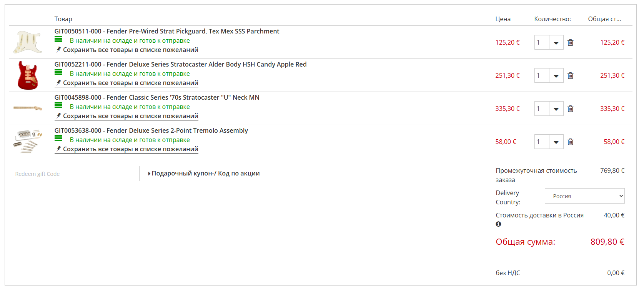Trash the '70s Stratocaster Neck item

point(571,109)
